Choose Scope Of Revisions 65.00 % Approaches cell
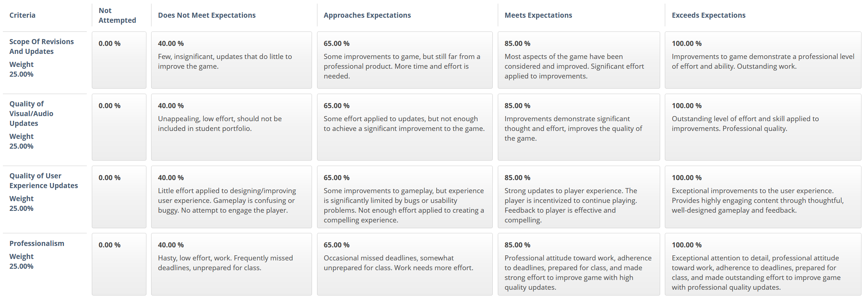Image resolution: width=868 pixels, height=306 pixels. (x=405, y=60)
